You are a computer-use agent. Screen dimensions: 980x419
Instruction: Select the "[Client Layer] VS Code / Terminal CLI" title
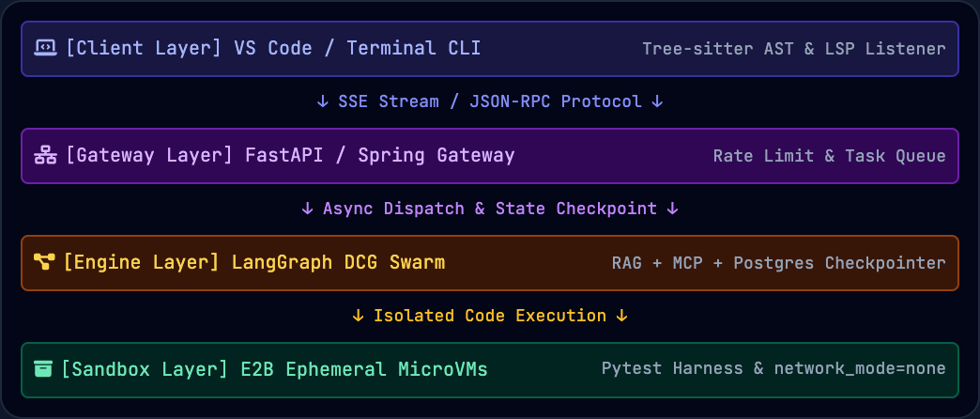(x=273, y=48)
